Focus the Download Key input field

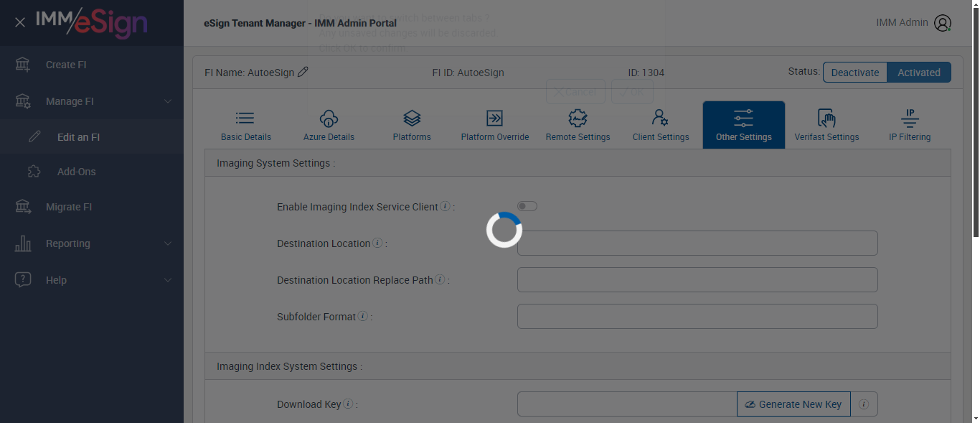pos(627,404)
